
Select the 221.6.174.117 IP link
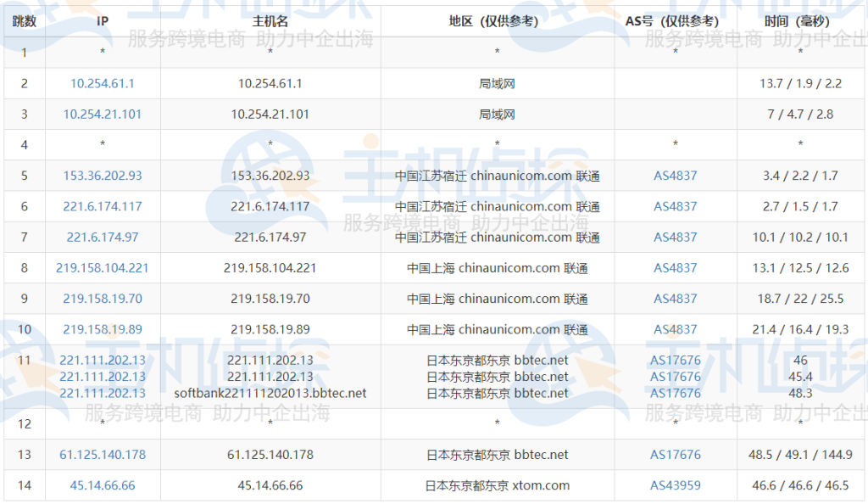coord(103,206)
